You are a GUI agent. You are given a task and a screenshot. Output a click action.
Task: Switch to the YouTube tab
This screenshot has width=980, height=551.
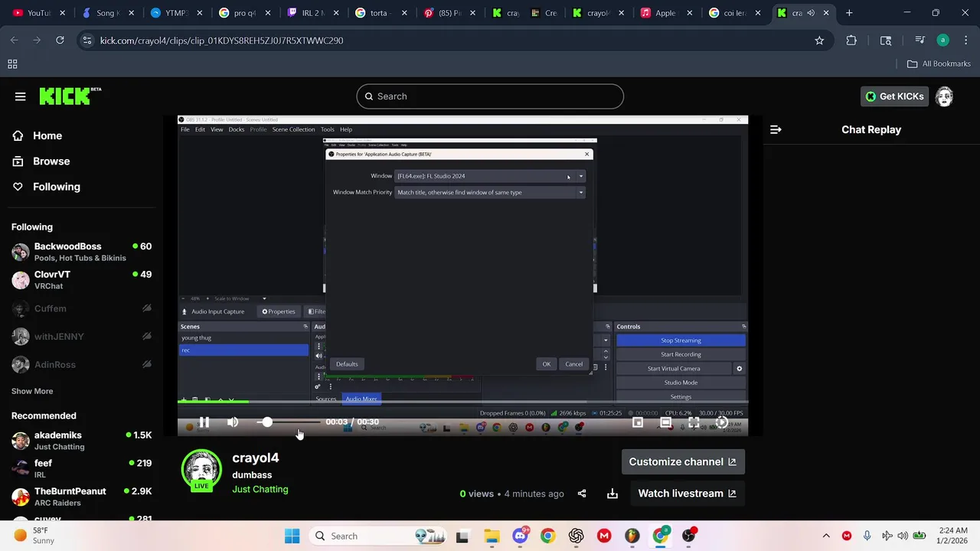pos(38,13)
